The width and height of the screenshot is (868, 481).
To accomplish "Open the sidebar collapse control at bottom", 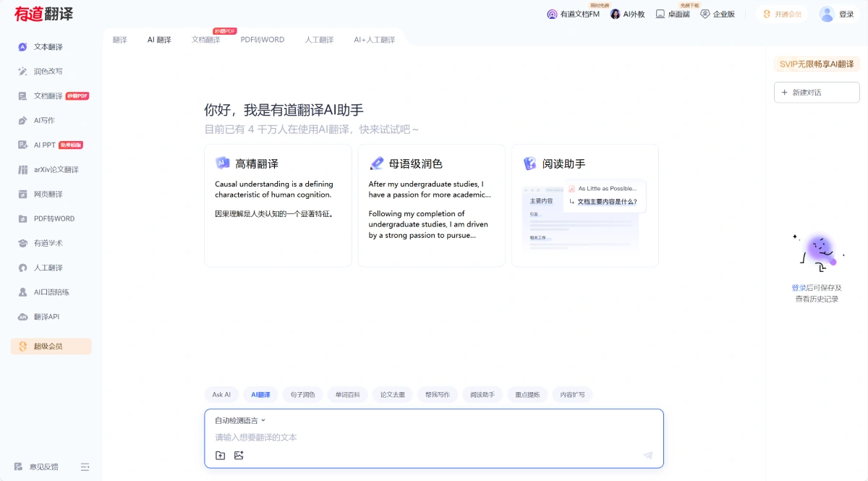I will 85,467.
